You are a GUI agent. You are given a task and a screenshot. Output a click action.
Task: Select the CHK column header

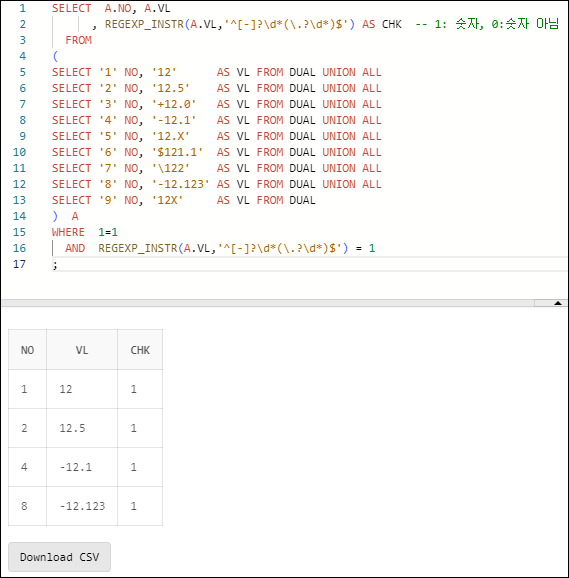[x=140, y=350]
